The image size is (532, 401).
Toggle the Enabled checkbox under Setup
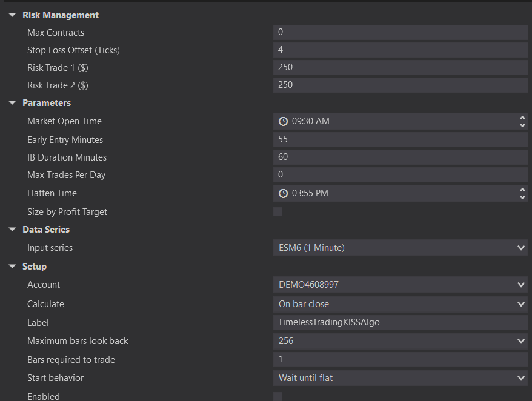pyautogui.click(x=278, y=396)
